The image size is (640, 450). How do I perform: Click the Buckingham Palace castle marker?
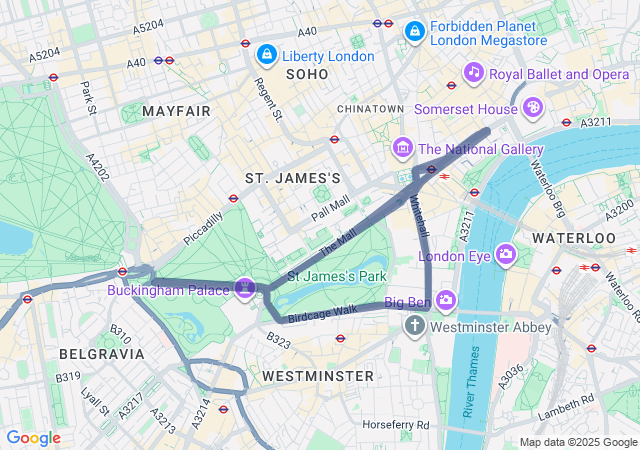point(244,288)
